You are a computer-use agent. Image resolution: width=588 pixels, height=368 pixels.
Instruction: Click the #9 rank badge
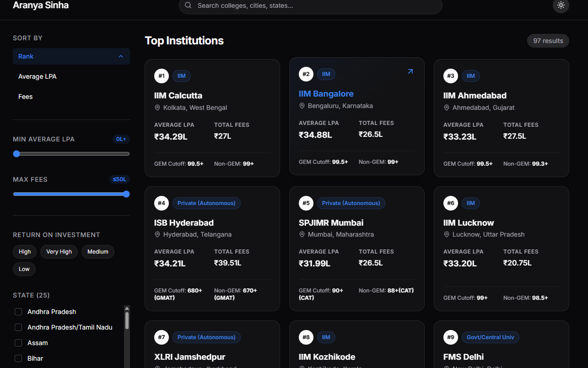coord(451,337)
